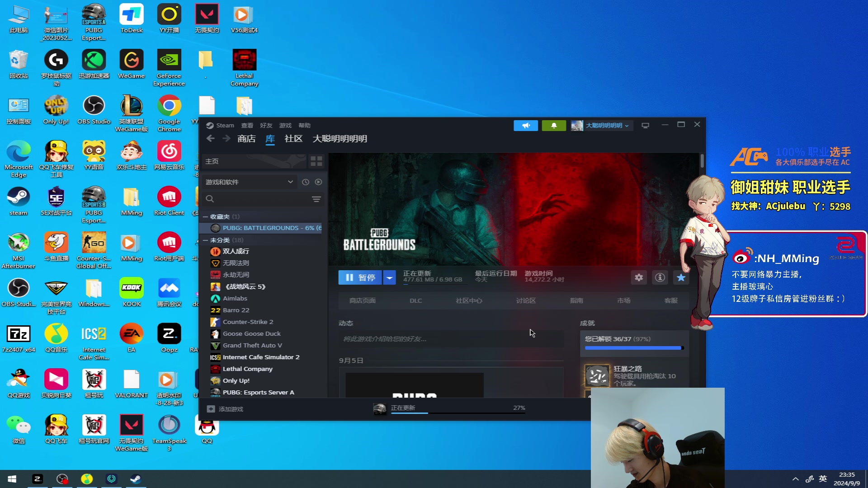The height and width of the screenshot is (488, 868).
Task: Select PUBG: BATTLEGROUNDS in favorites
Action: tap(262, 228)
